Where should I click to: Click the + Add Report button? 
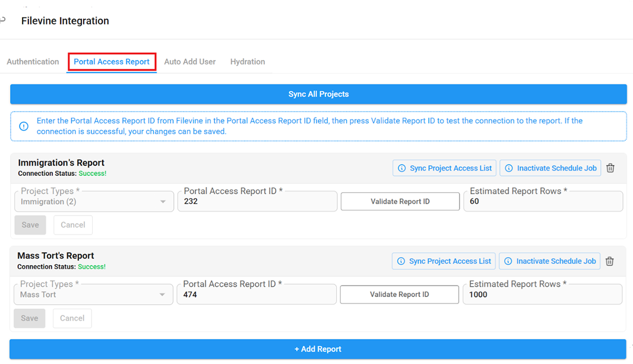pos(318,349)
